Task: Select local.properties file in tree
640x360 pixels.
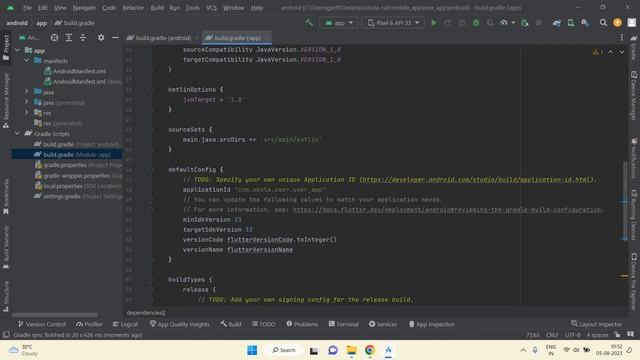Action: coord(78,186)
